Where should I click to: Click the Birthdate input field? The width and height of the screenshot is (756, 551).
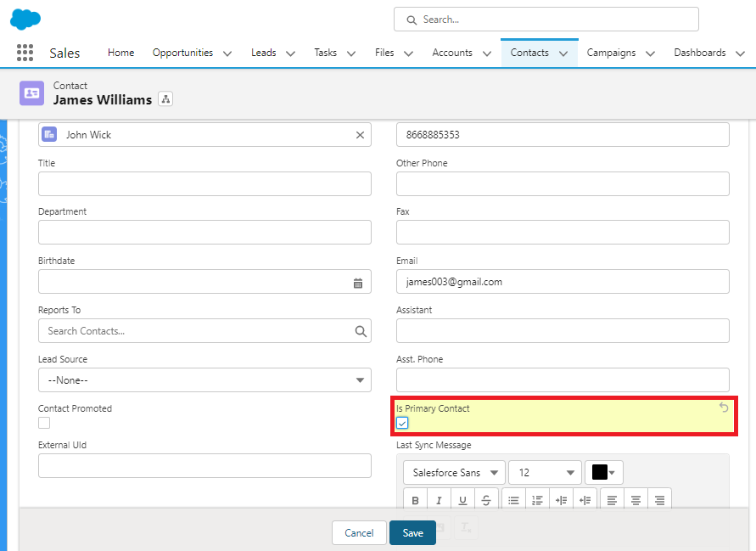coord(204,281)
